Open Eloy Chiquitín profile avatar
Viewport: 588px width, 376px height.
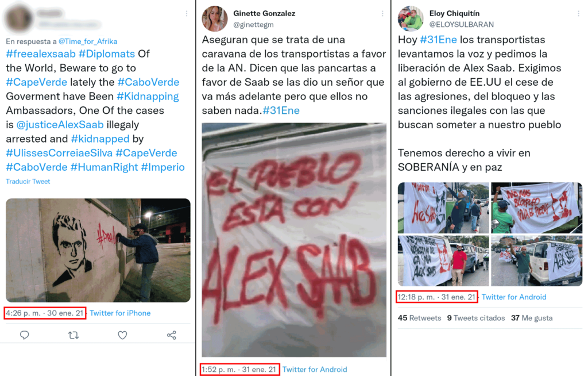pos(411,18)
